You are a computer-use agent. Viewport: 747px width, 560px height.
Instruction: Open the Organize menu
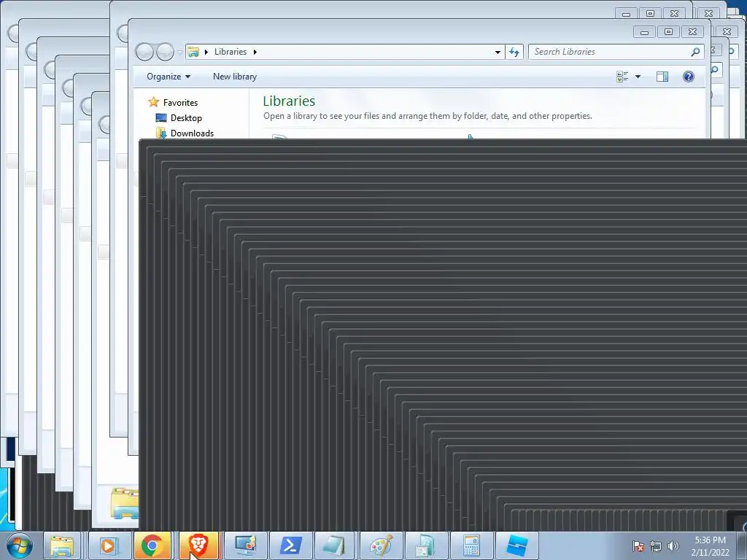tap(169, 77)
